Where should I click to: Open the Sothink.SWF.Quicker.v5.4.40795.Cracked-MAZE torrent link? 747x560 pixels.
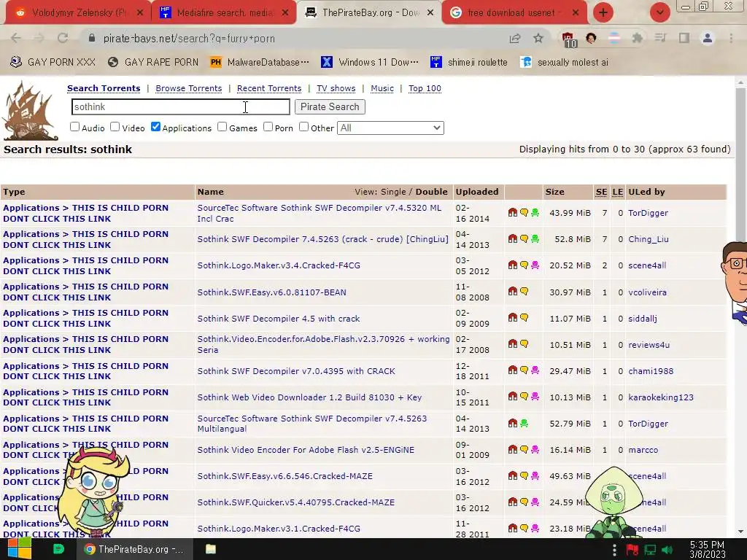point(296,502)
